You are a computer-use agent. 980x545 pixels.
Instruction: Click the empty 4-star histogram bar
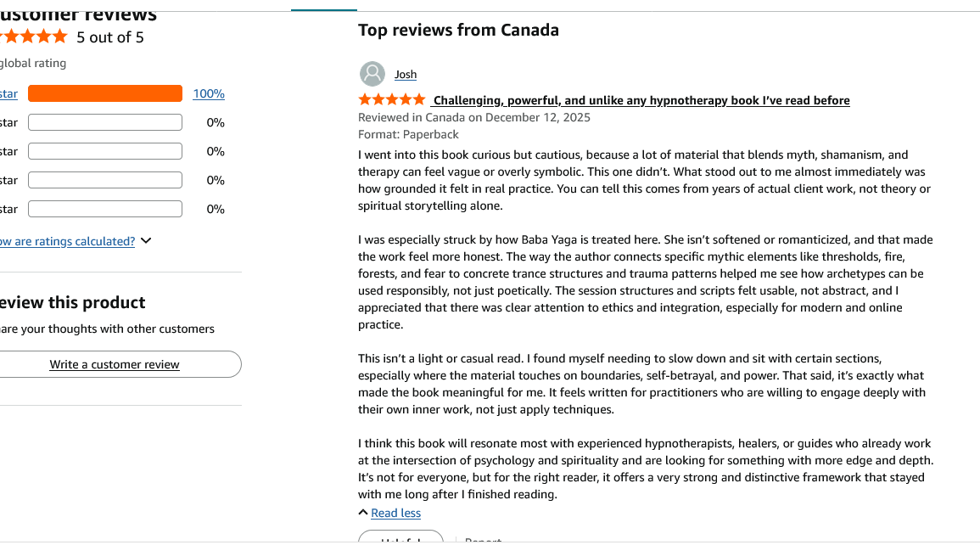click(105, 122)
